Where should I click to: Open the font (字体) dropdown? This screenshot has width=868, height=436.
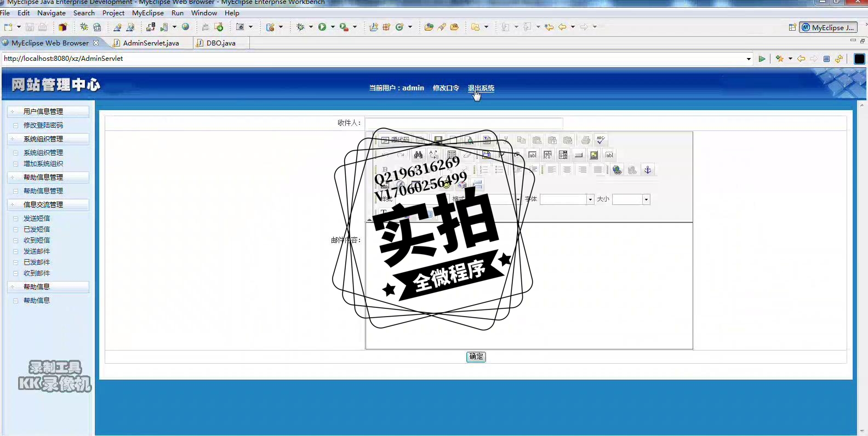[590, 199]
